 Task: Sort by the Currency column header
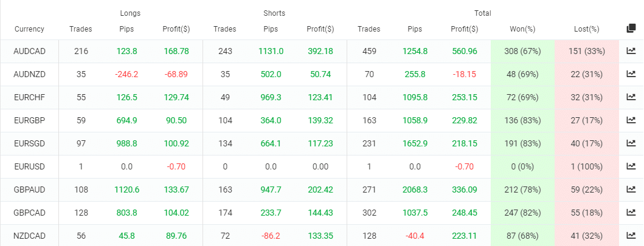[x=29, y=29]
